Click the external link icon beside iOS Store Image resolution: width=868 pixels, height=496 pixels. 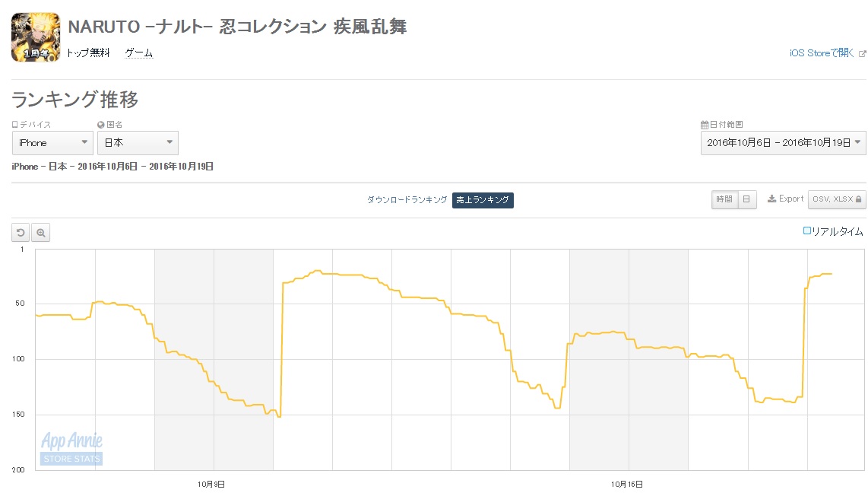[x=862, y=54]
